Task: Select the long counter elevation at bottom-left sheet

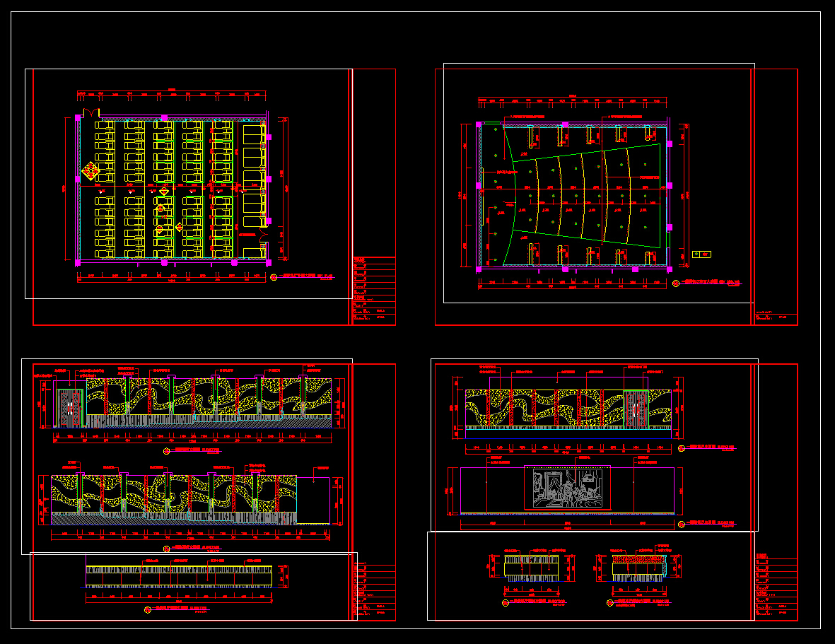Action: [179, 576]
